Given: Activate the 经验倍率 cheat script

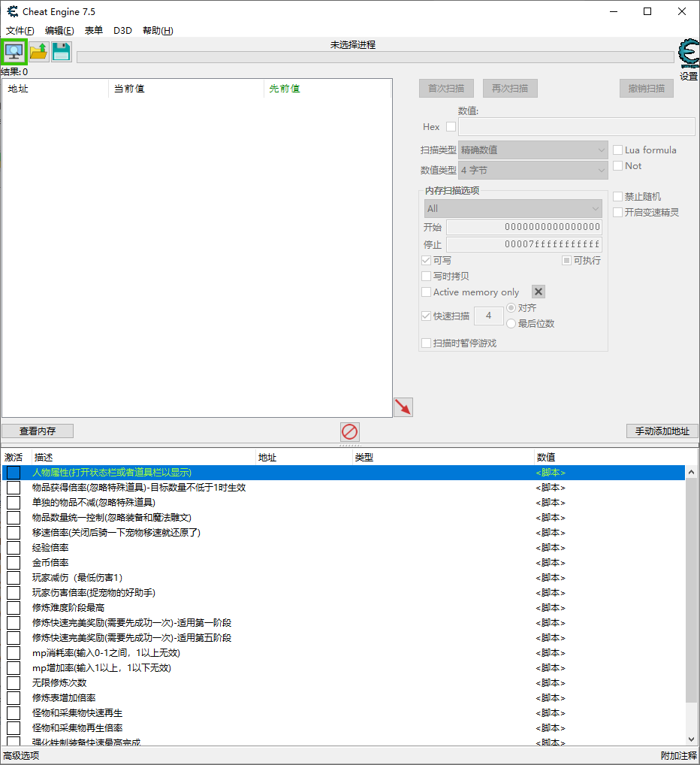Looking at the screenshot, I should pos(13,547).
